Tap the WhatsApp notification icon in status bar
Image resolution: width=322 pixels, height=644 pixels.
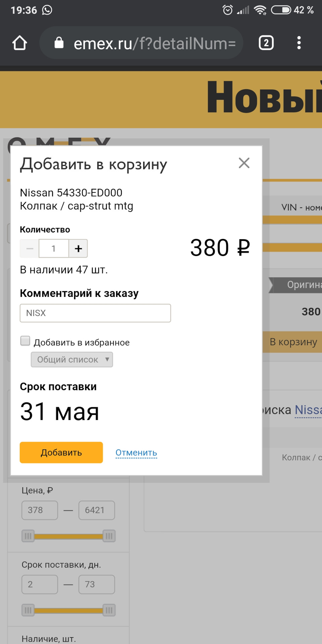[x=47, y=10]
